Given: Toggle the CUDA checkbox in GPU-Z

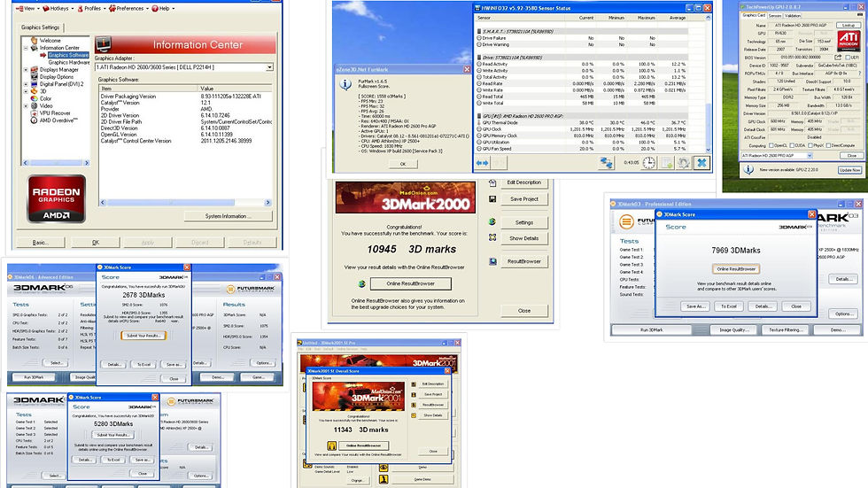Looking at the screenshot, I should coord(792,145).
